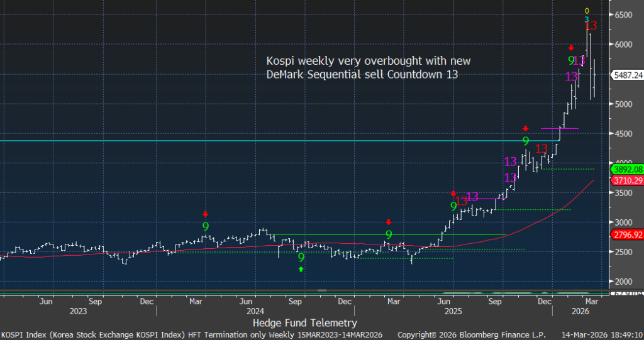Click the red down arrow above March 2025

point(389,222)
